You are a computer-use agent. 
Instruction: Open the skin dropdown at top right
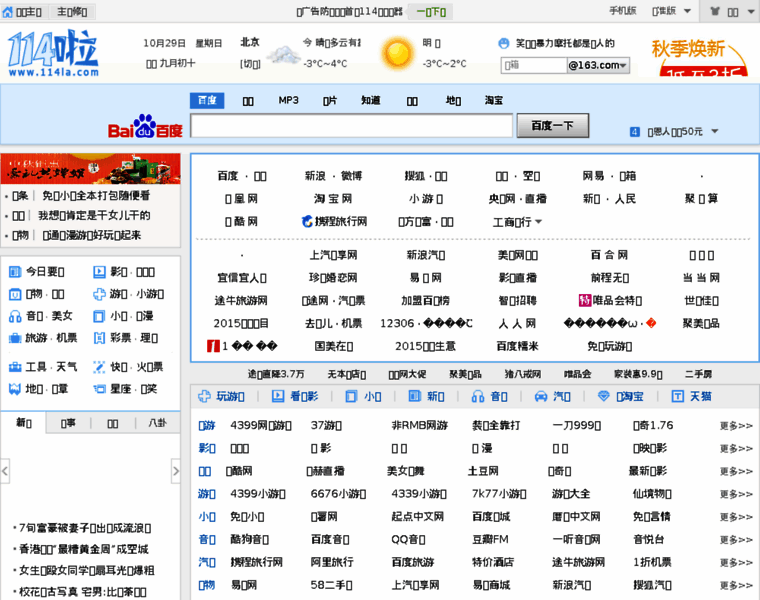745,12
